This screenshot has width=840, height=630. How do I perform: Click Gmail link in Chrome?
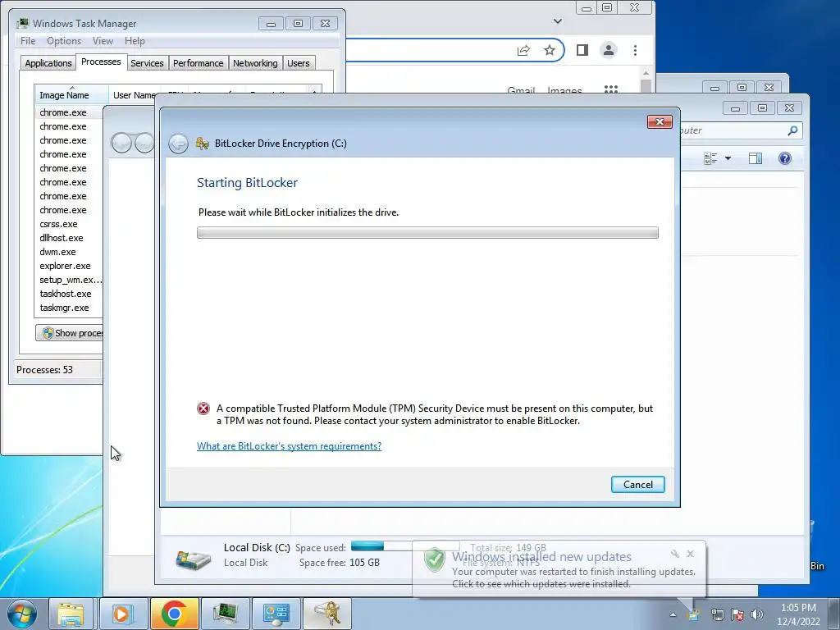pos(521,90)
